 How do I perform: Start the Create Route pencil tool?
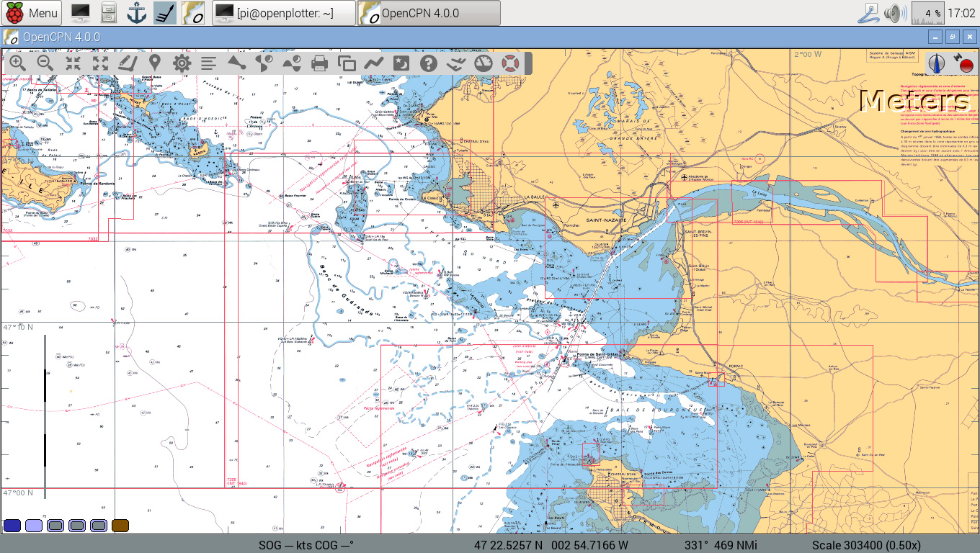[128, 63]
